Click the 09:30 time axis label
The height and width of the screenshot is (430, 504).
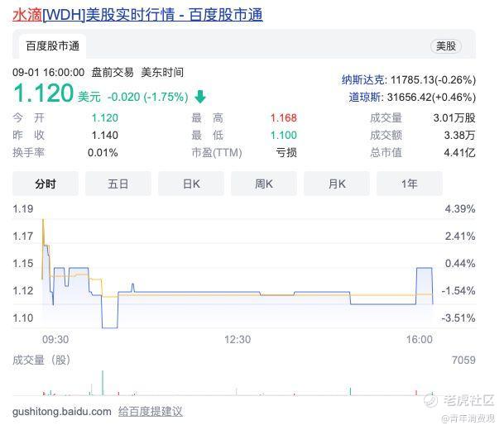pos(55,339)
